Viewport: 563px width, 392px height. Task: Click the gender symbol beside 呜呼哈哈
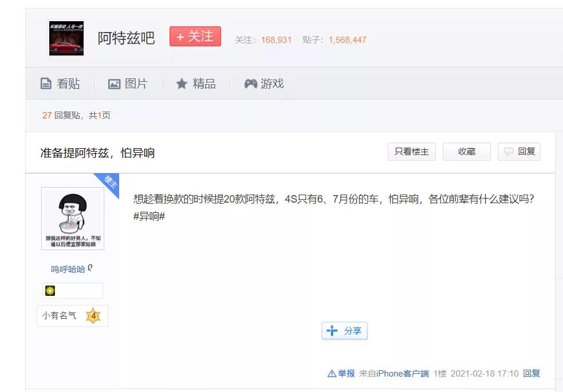(x=90, y=267)
